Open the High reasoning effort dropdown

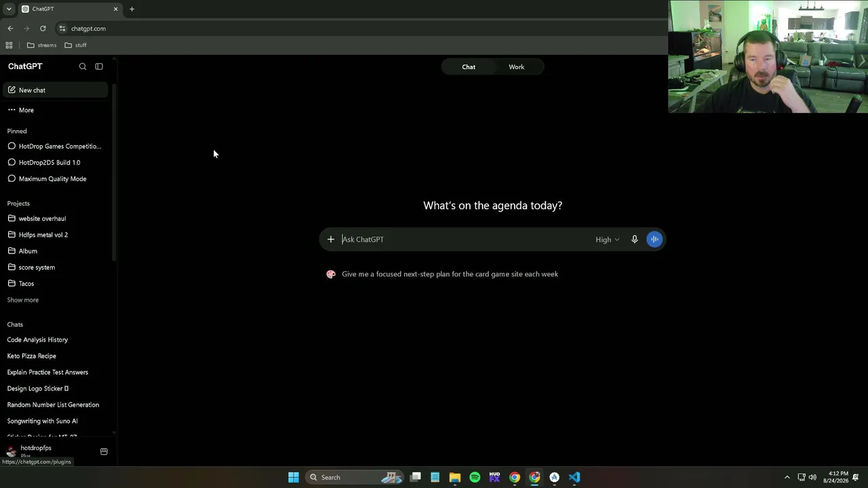point(608,239)
